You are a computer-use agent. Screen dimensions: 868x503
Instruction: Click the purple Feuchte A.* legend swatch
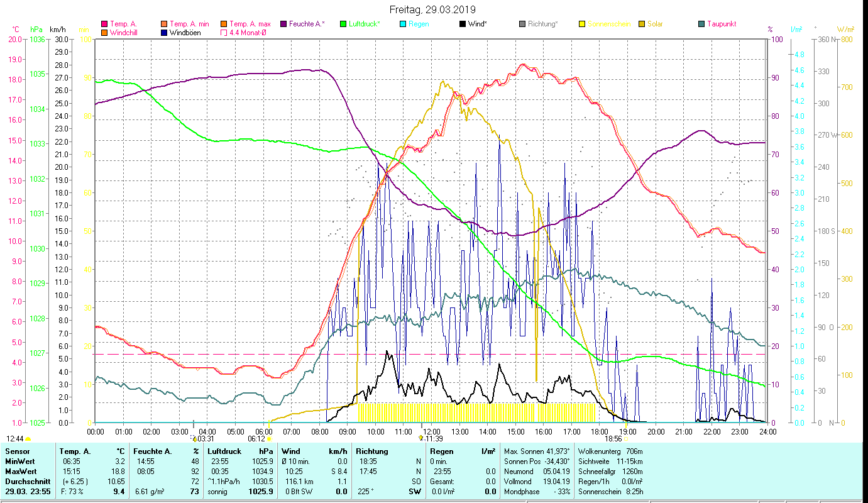[283, 24]
